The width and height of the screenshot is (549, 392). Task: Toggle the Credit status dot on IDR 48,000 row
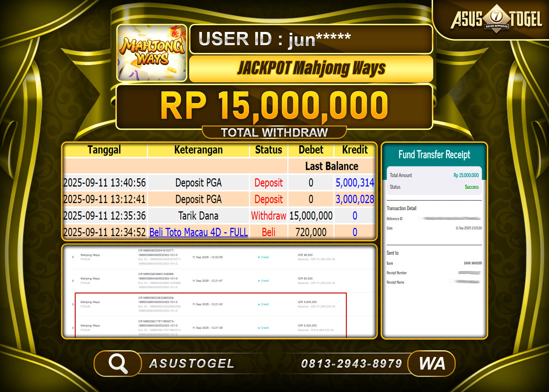click(259, 257)
